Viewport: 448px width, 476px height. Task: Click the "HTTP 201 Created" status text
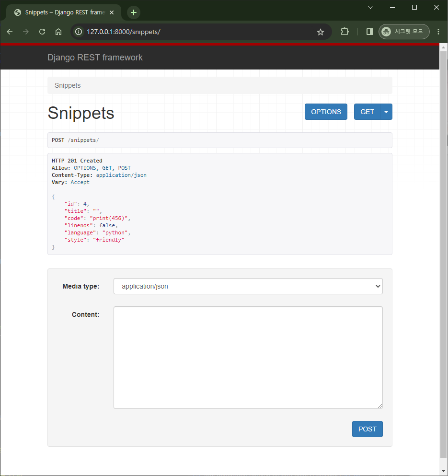[77, 161]
